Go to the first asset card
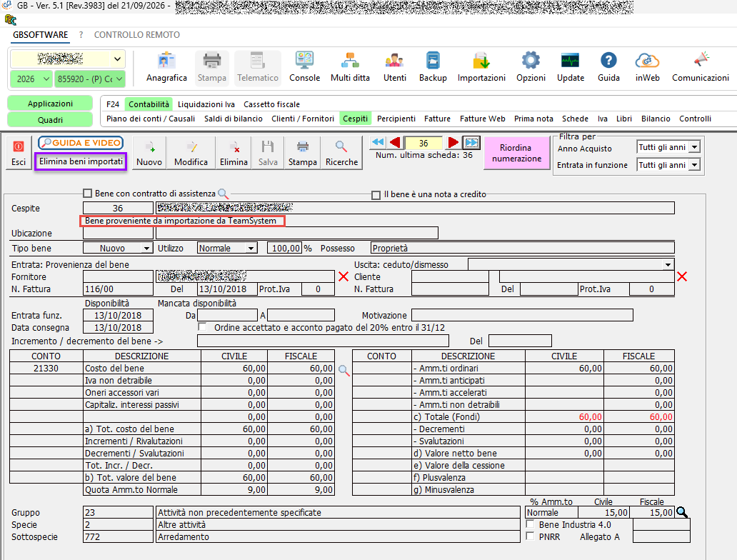737x560 pixels. click(x=378, y=142)
